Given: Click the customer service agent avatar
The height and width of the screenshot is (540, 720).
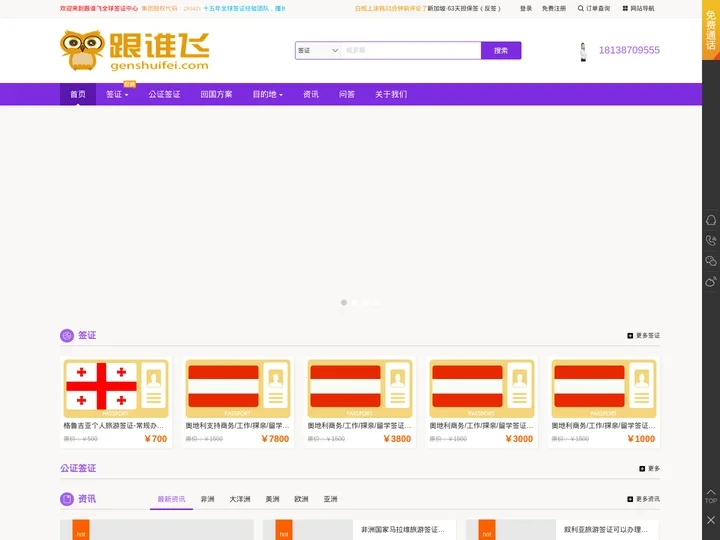Looking at the screenshot, I should [583, 52].
